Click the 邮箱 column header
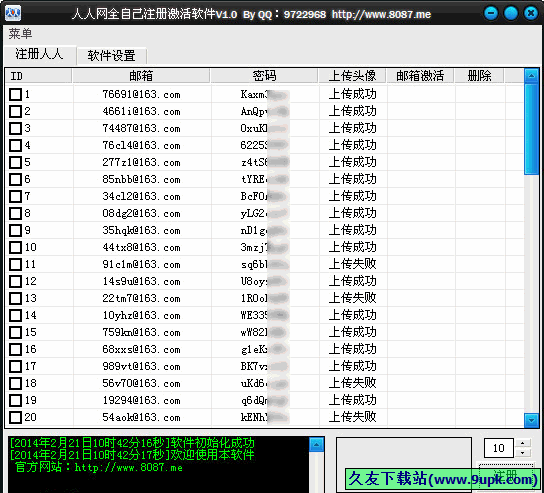 click(141, 76)
